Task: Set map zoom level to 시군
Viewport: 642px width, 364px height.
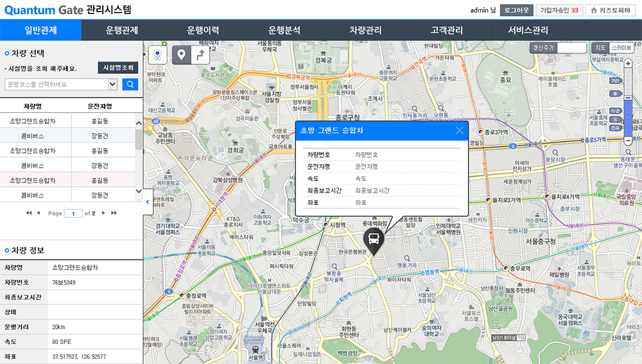Action: click(x=615, y=111)
